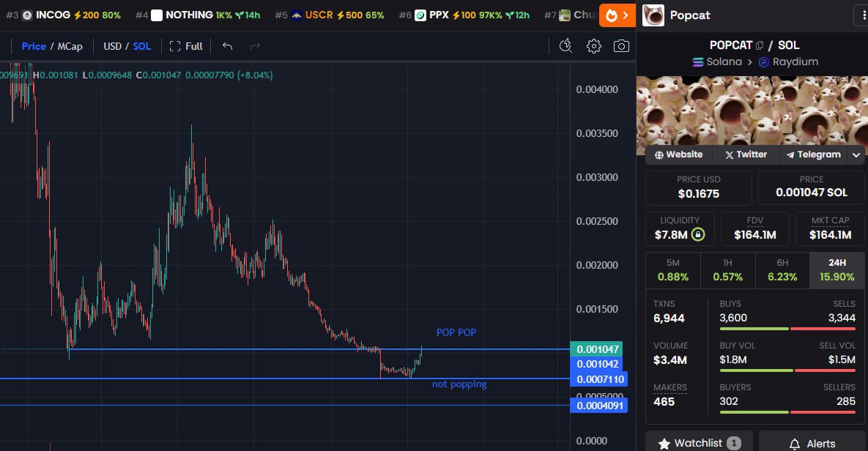Image resolution: width=868 pixels, height=451 pixels.
Task: Click the 0.0004091 line price label
Action: (600, 406)
